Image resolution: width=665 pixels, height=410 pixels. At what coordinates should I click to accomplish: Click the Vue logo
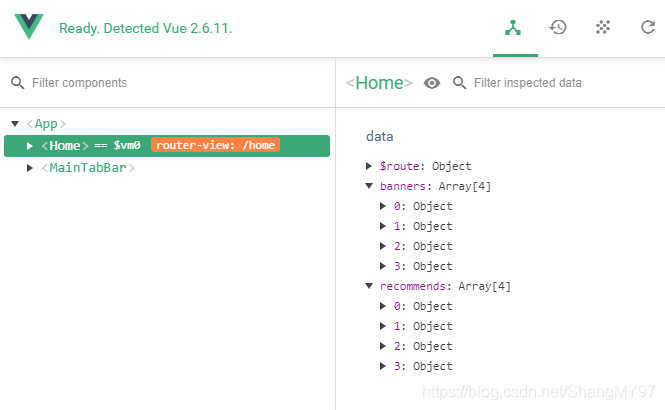[x=29, y=26]
